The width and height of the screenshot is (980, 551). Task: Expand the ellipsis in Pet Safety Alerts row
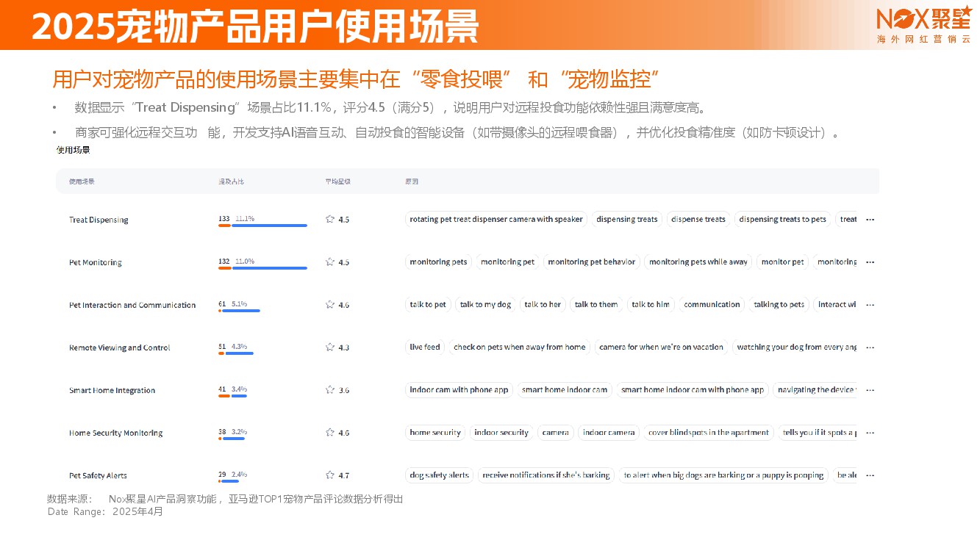click(870, 475)
